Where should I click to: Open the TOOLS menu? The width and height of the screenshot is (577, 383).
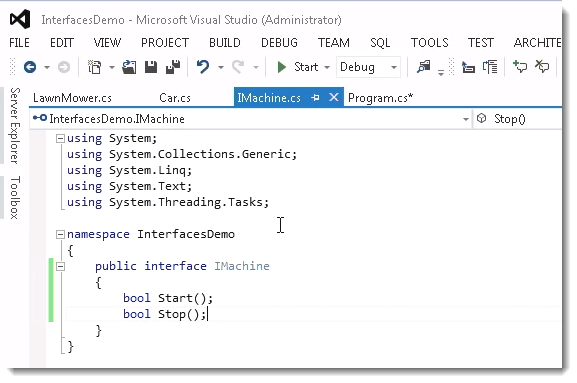(429, 43)
